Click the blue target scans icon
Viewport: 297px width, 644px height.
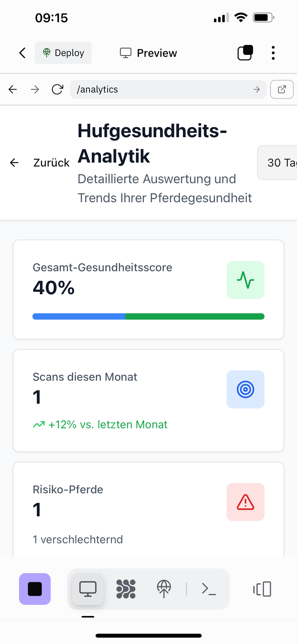tap(246, 389)
